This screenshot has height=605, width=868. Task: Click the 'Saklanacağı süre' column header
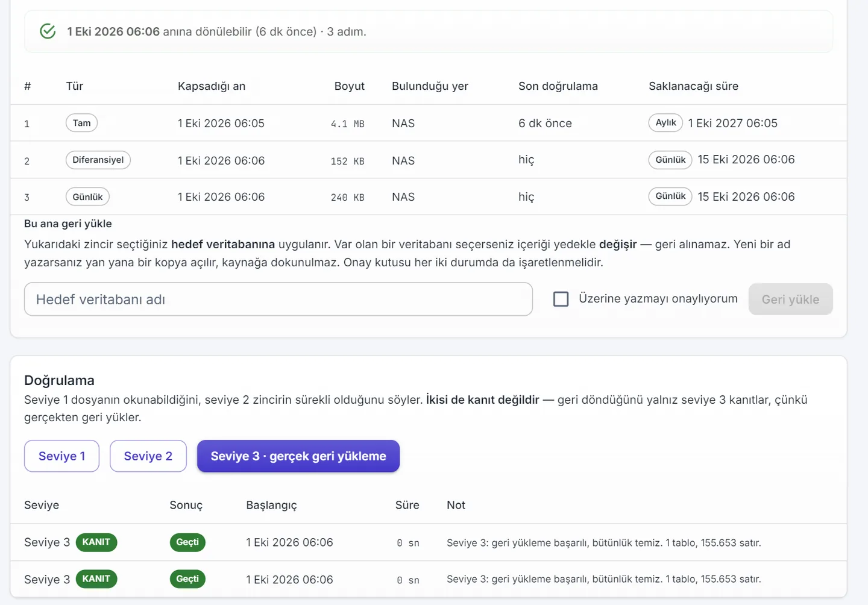coord(693,86)
